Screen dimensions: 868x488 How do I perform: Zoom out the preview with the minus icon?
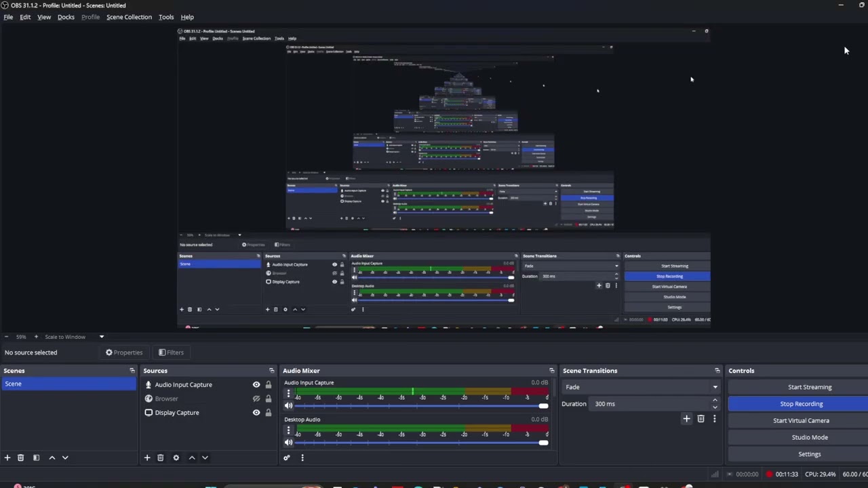[5, 337]
